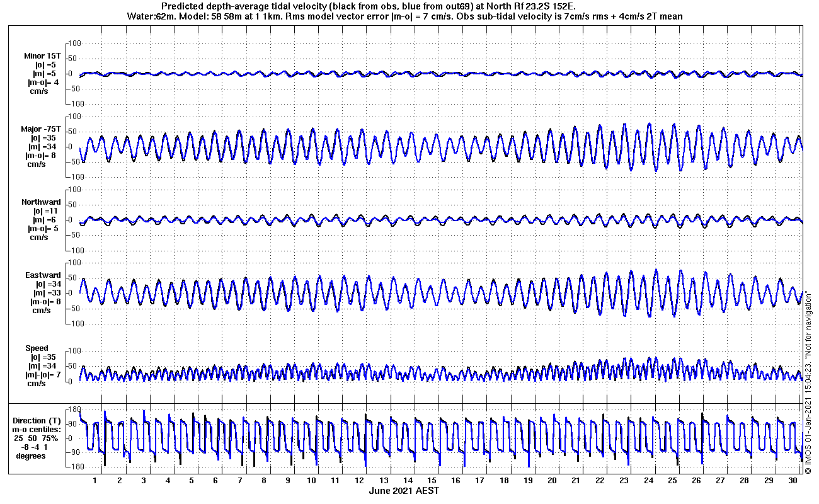Click the 100 tick of the Speed axis
The width and height of the screenshot is (819, 504).
pos(74,351)
